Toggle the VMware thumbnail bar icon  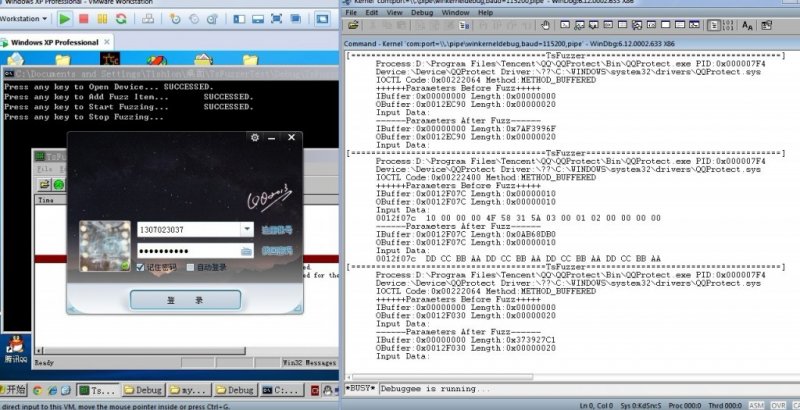pos(258,19)
